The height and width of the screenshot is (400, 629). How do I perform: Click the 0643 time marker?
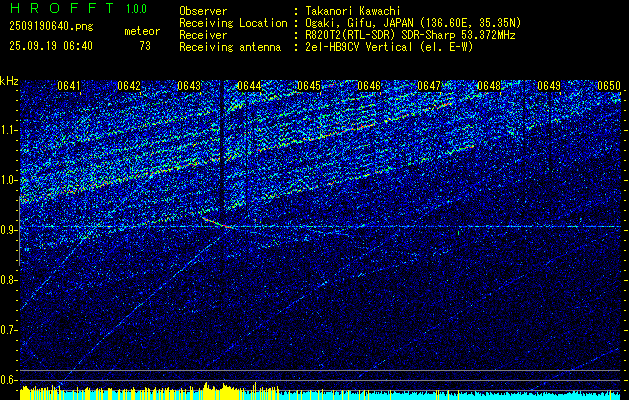(x=189, y=86)
